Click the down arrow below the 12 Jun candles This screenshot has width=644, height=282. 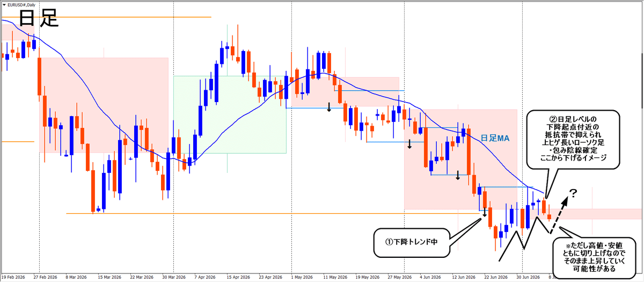click(x=458, y=175)
